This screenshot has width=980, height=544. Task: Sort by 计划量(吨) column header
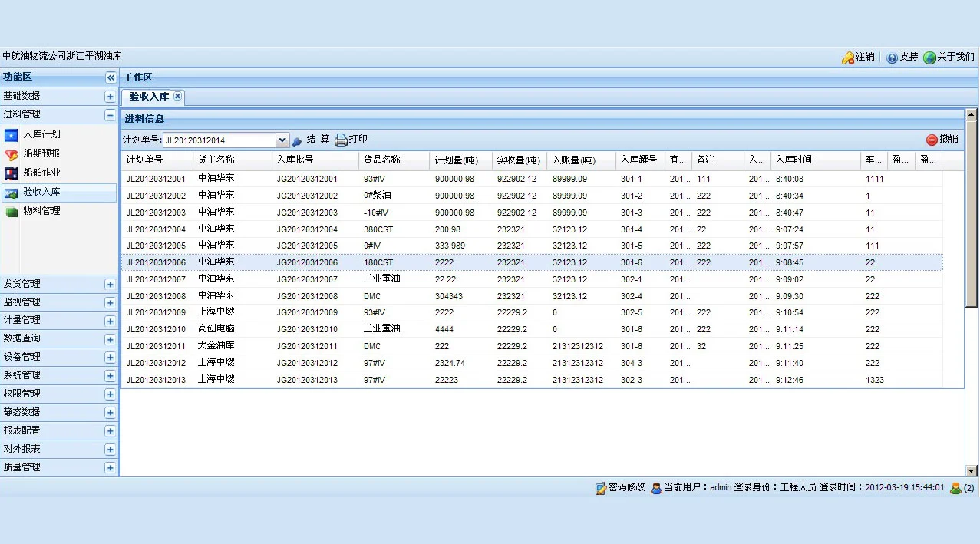[x=461, y=160]
